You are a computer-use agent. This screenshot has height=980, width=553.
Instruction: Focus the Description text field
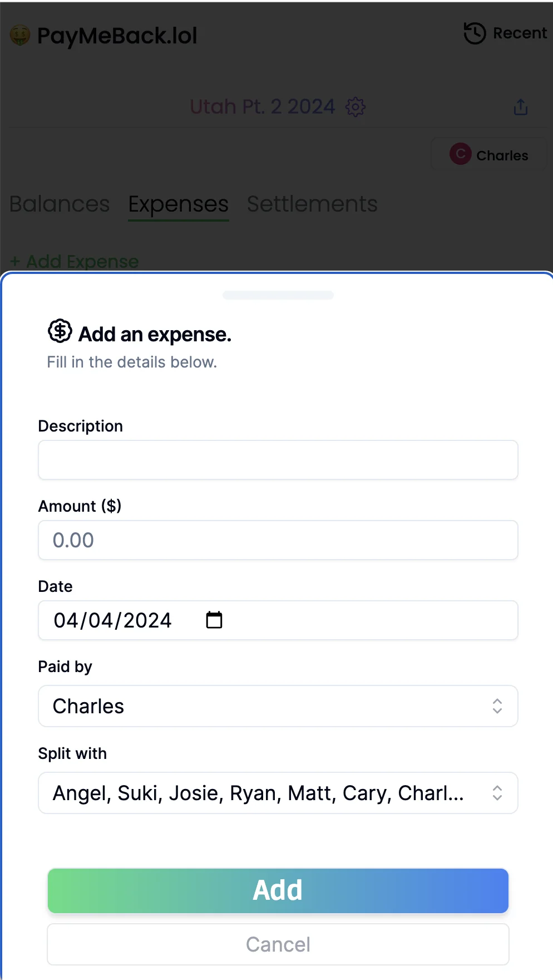278,459
